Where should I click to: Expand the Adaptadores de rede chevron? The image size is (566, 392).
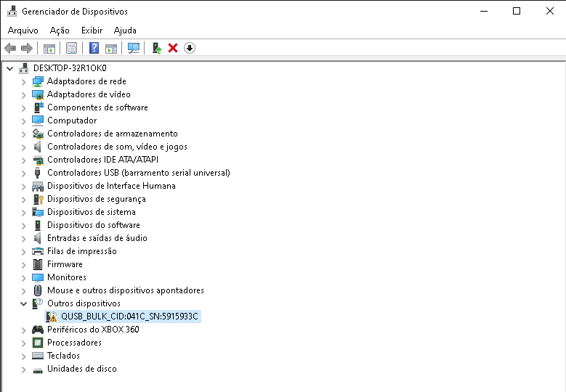pos(24,82)
